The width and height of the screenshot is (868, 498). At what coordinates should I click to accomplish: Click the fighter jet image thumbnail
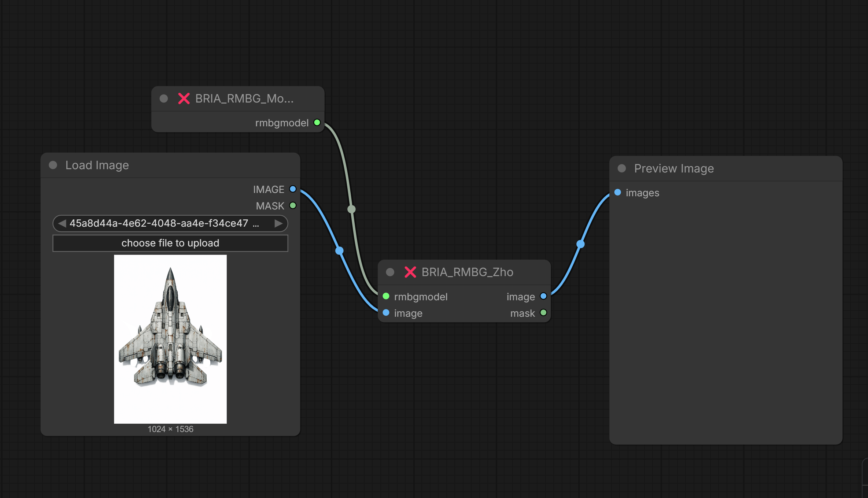(170, 339)
